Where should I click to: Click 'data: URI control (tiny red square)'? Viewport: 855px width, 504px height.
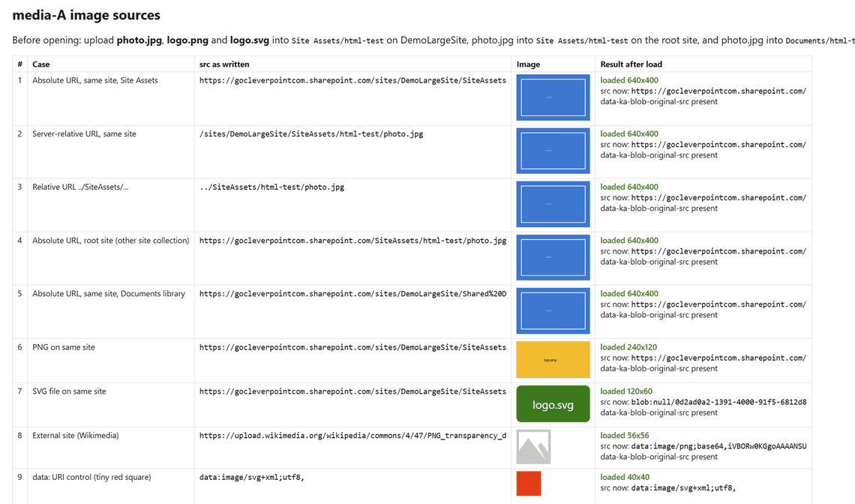click(x=91, y=477)
